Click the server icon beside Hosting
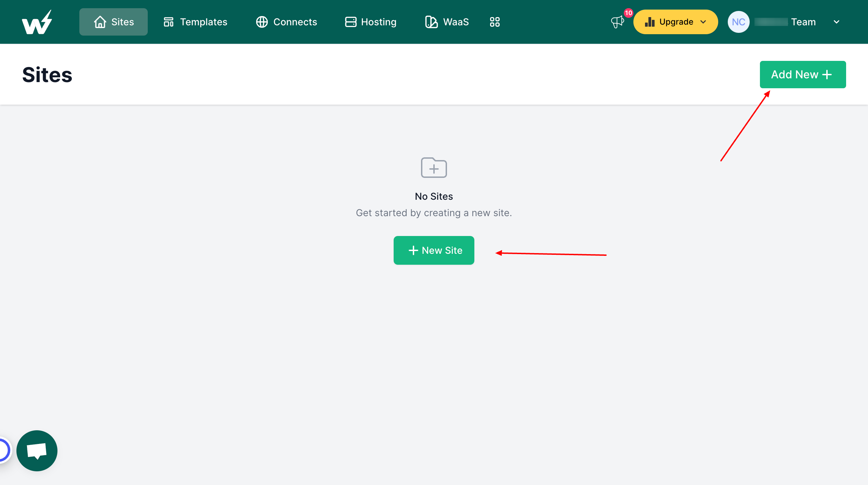 350,22
